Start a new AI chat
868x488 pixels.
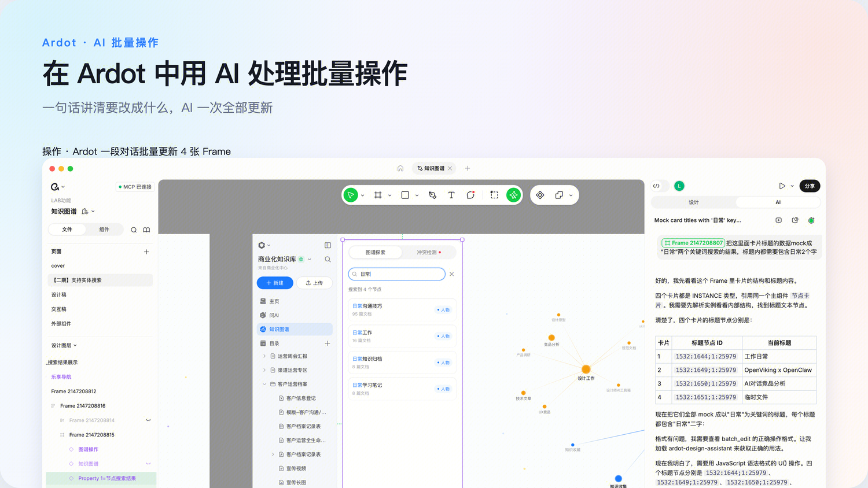click(x=778, y=220)
